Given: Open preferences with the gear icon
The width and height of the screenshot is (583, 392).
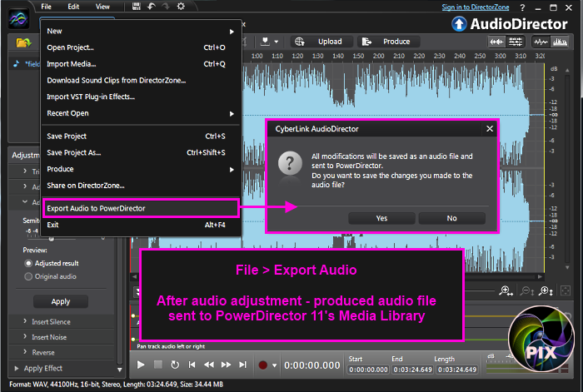Looking at the screenshot, I should pyautogui.click(x=181, y=7).
